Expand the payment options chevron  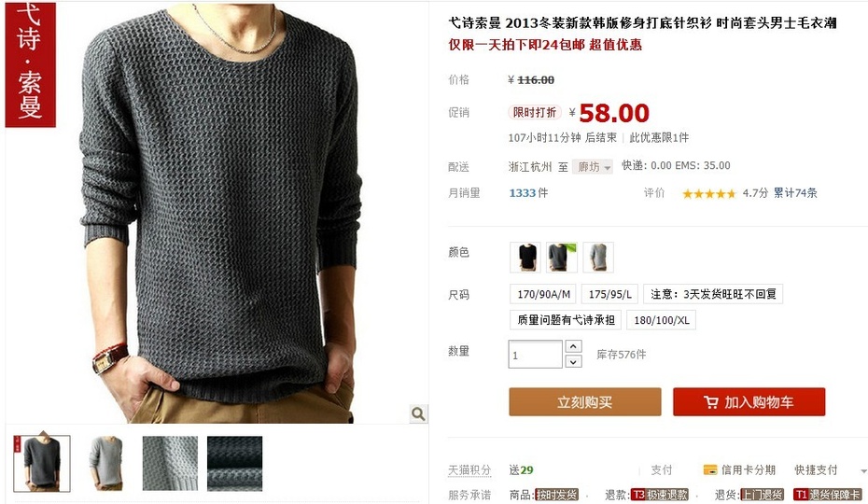pos(863,470)
